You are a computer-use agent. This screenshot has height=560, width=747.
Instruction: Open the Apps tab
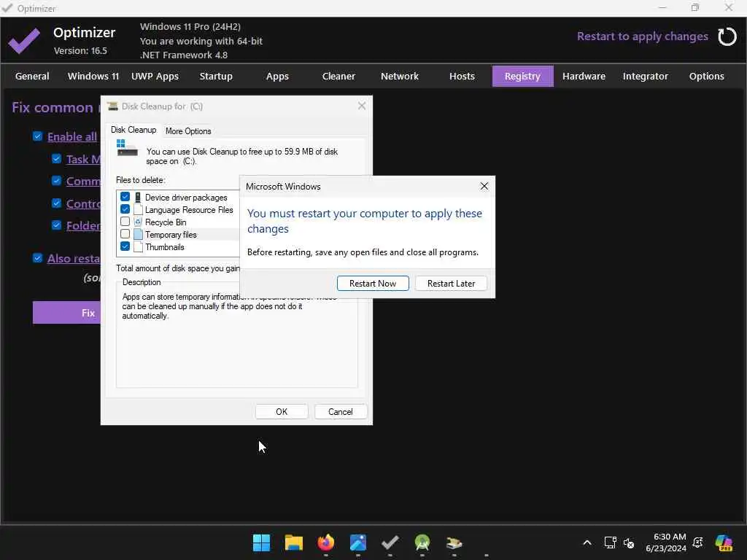click(277, 76)
